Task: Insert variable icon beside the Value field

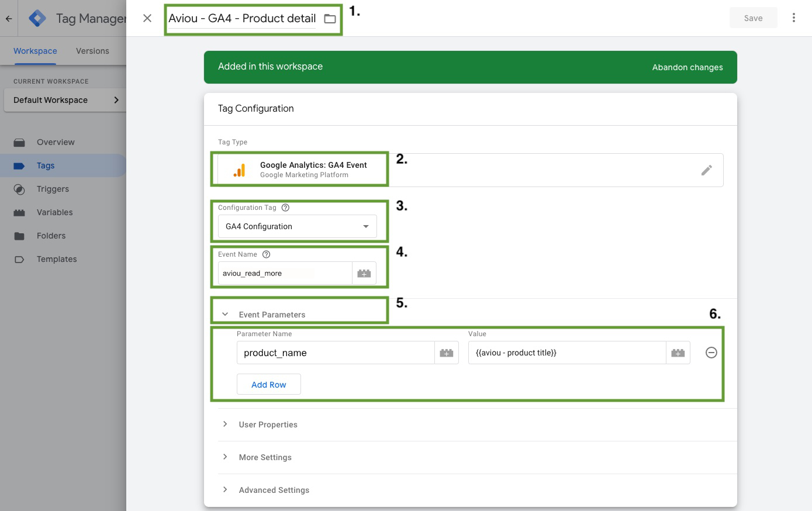Action: (678, 353)
